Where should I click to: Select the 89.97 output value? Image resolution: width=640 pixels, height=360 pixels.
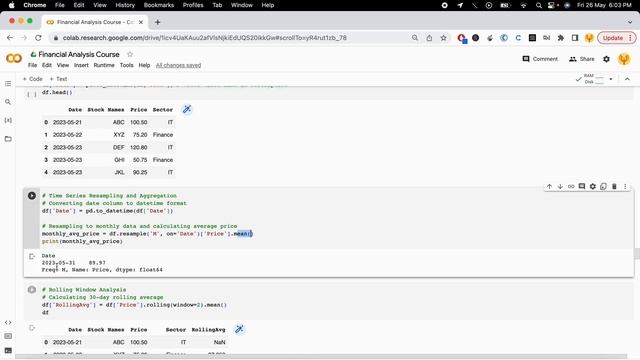(97, 263)
